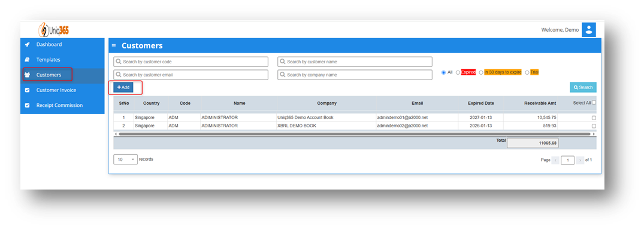Focus the search by company name field
The image size is (644, 229).
pos(355,75)
